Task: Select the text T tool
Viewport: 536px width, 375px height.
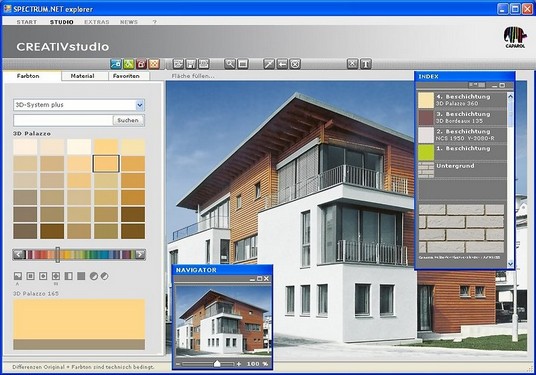Action: tap(366, 64)
